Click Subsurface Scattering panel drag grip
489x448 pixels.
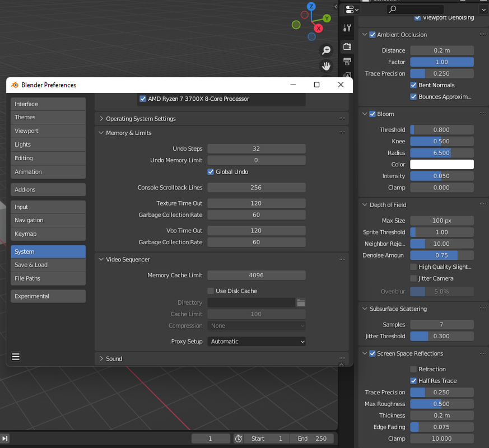[x=482, y=309]
